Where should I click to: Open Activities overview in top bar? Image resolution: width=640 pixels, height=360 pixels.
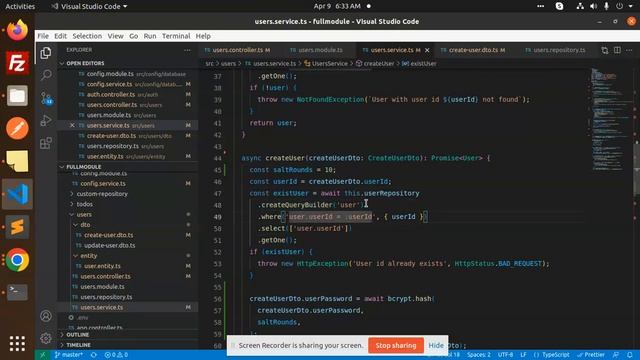tap(20, 6)
